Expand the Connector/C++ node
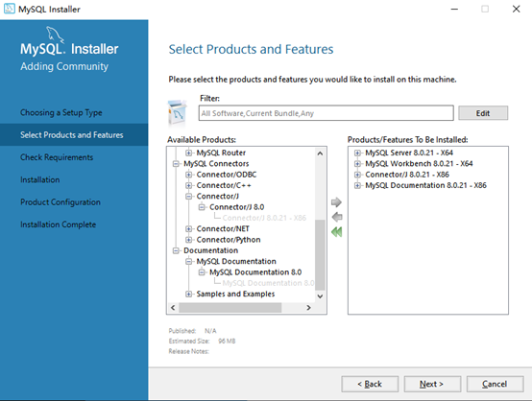Image resolution: width=532 pixels, height=401 pixels. (188, 185)
